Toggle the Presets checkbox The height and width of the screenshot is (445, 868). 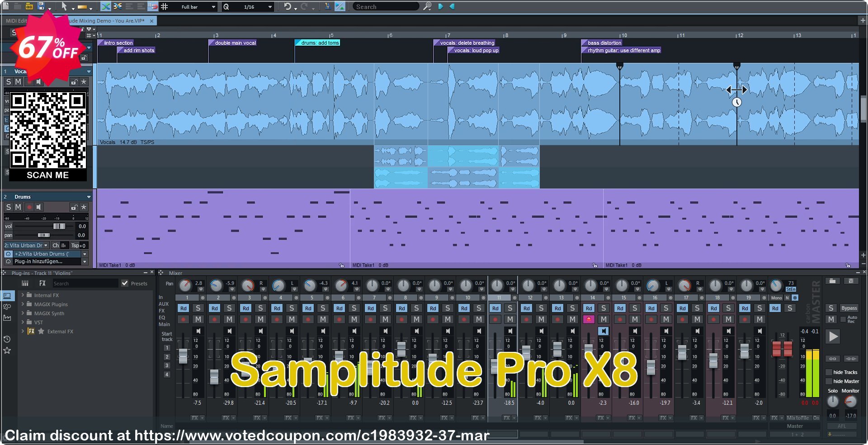click(x=125, y=283)
